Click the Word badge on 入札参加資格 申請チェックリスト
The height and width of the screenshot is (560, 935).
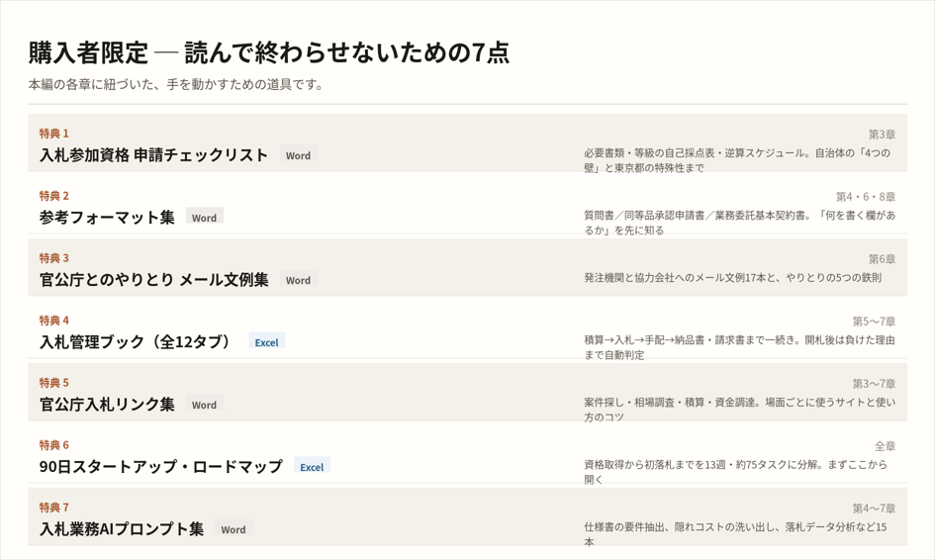coord(298,155)
